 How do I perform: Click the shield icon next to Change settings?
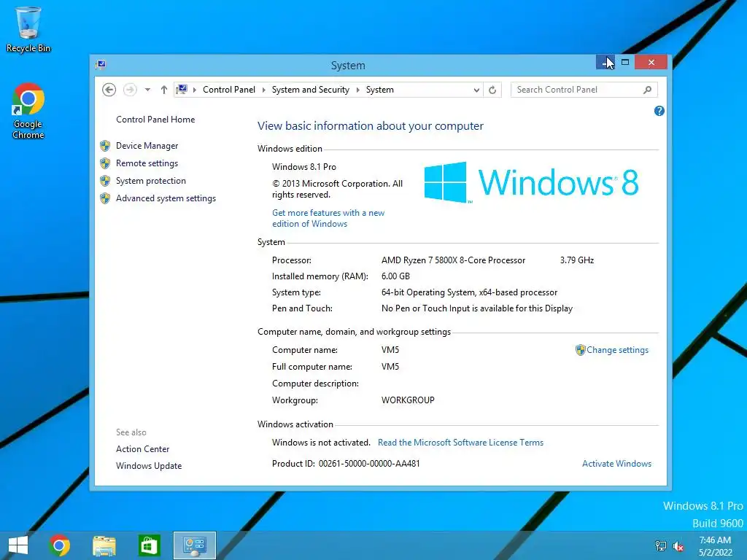coord(580,350)
